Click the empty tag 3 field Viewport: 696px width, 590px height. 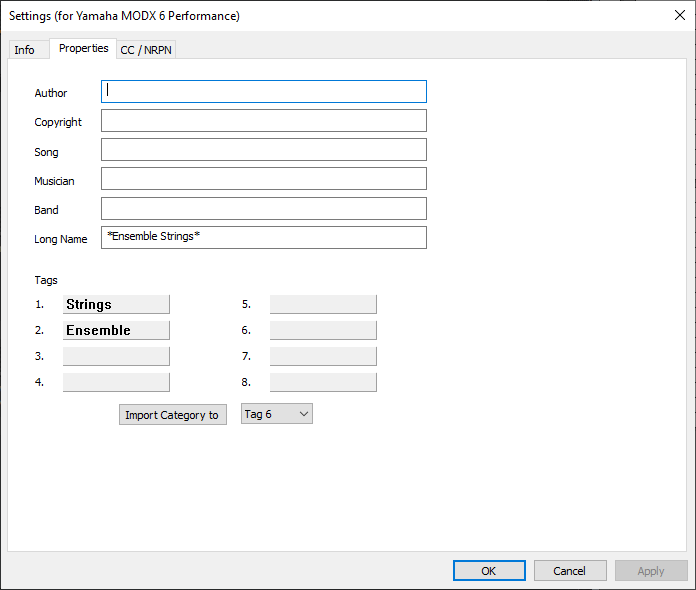coord(116,356)
